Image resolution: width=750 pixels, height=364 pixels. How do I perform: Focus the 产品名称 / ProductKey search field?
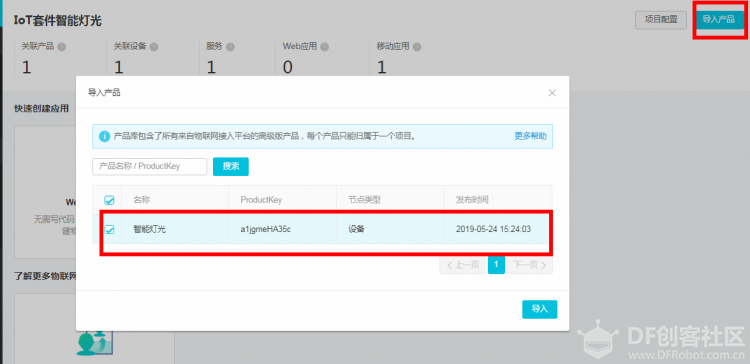[150, 166]
